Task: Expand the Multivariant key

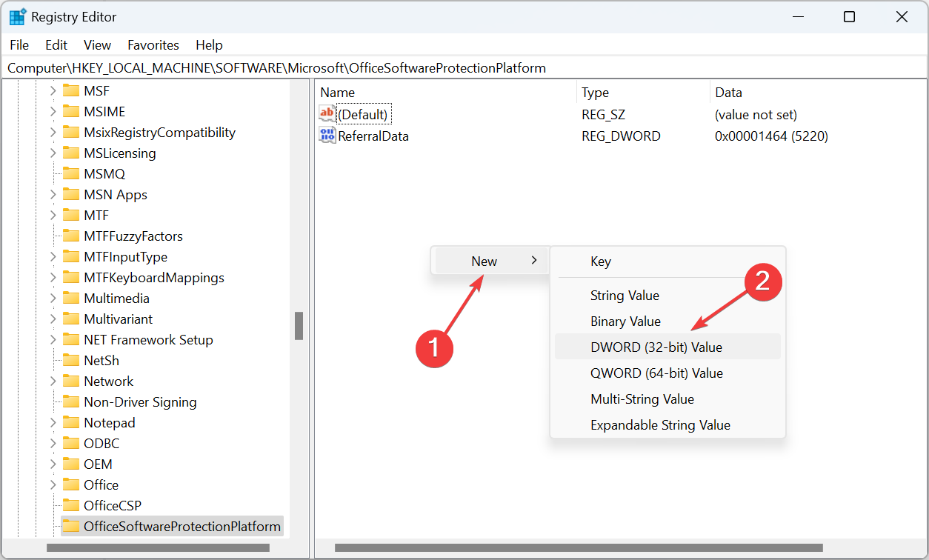Action: coord(53,319)
